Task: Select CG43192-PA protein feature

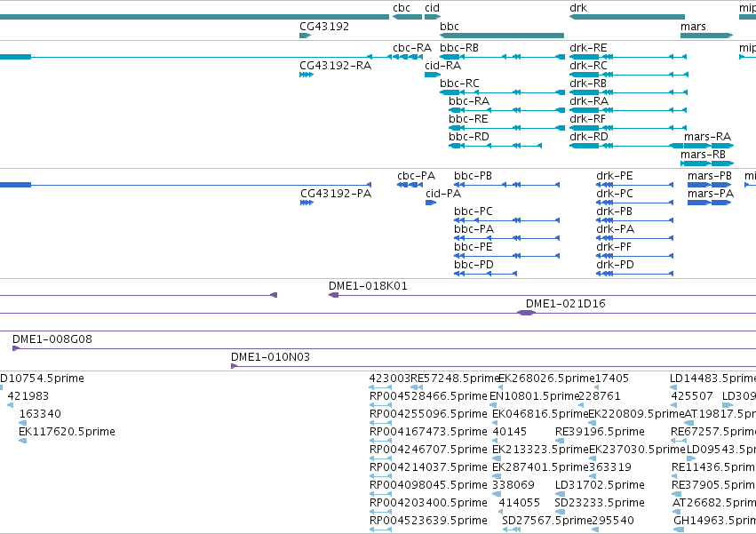Action: click(306, 203)
